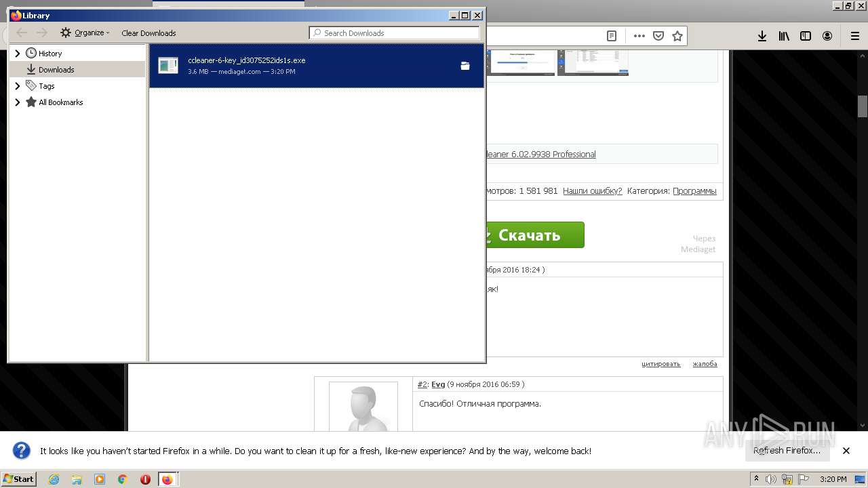Image resolution: width=868 pixels, height=488 pixels.
Task: Click the Tags label icon
Action: [x=31, y=85]
